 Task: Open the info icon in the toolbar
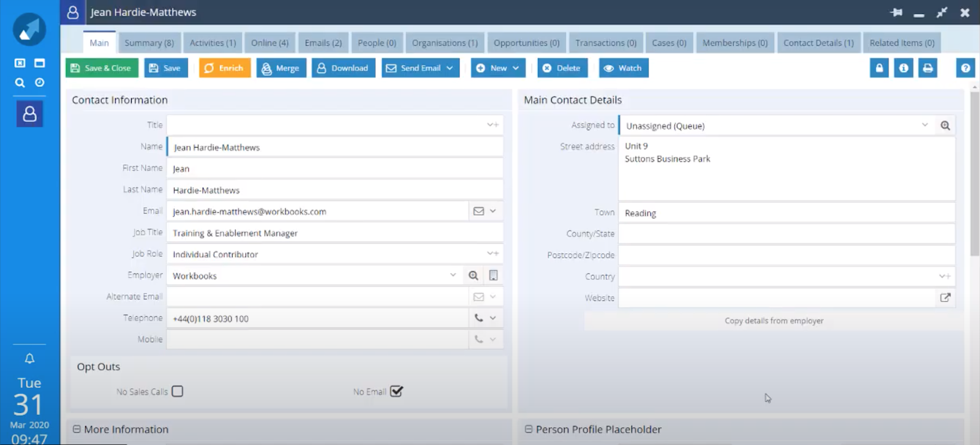point(903,68)
